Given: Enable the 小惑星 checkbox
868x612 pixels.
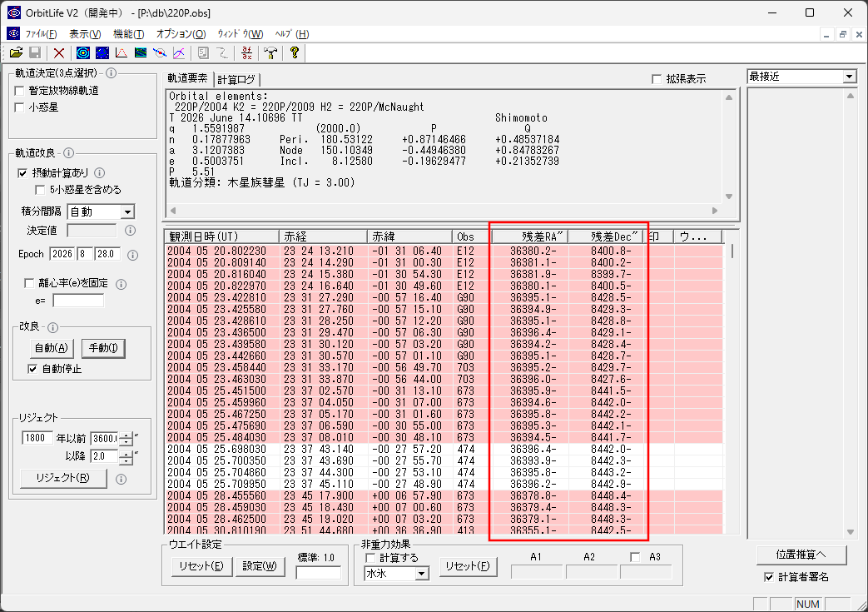Looking at the screenshot, I should pyautogui.click(x=19, y=107).
